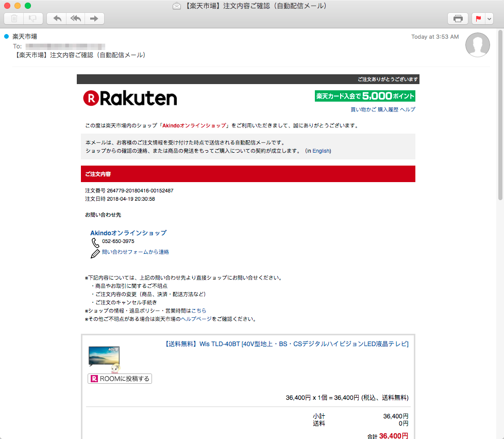Click the pencil icon beside inquiry form
The height and width of the screenshot is (439, 504).
[x=95, y=254]
